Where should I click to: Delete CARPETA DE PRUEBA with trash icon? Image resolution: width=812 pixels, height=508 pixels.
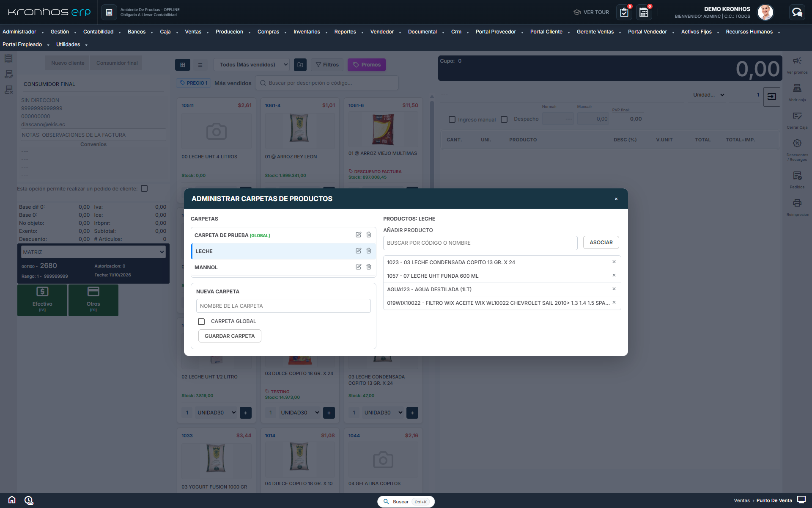(369, 235)
